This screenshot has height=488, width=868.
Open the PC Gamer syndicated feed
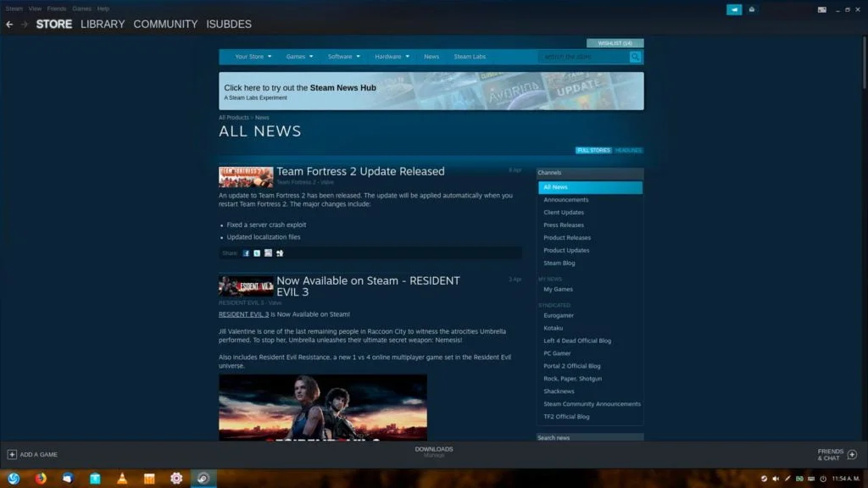coord(557,353)
